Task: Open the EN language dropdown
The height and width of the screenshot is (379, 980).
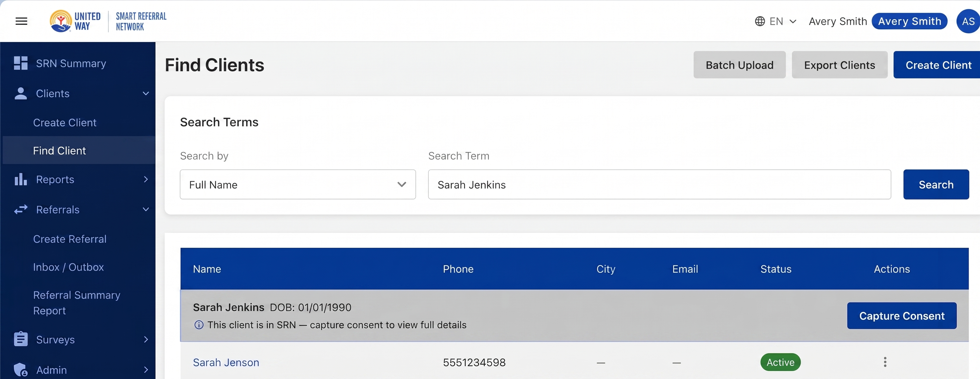Action: coord(776,21)
